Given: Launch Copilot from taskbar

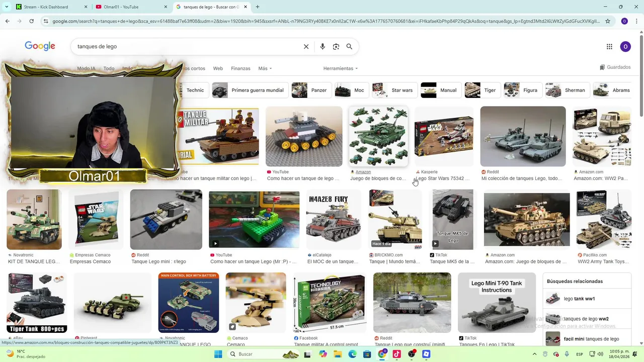Looking at the screenshot, I should tap(323, 354).
